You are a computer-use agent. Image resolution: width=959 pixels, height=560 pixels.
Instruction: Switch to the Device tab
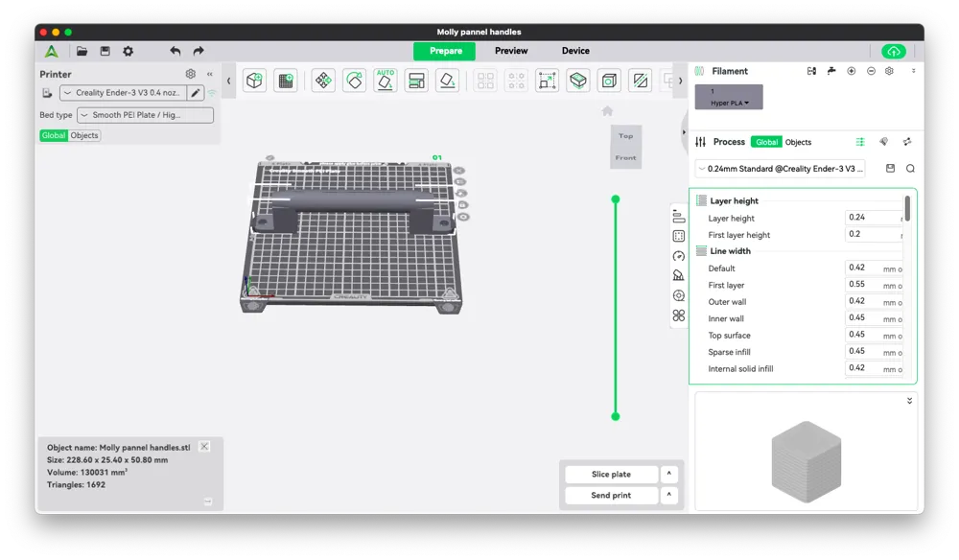click(x=575, y=51)
